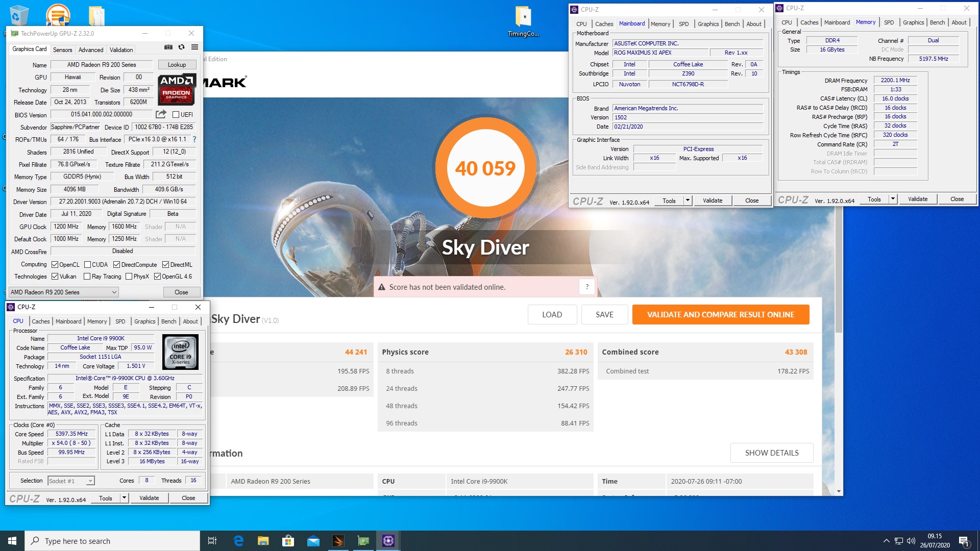Toggle PhysX checkbox
Screen dimensions: 980x551
pyautogui.click(x=129, y=277)
